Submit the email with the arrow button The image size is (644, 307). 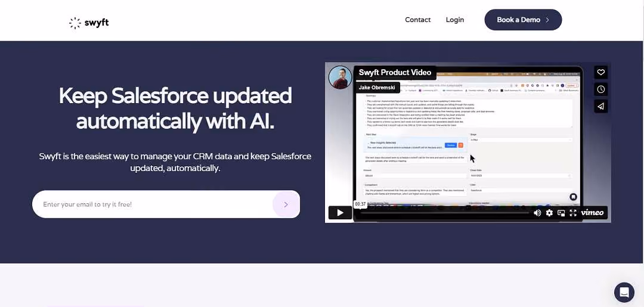(x=286, y=204)
